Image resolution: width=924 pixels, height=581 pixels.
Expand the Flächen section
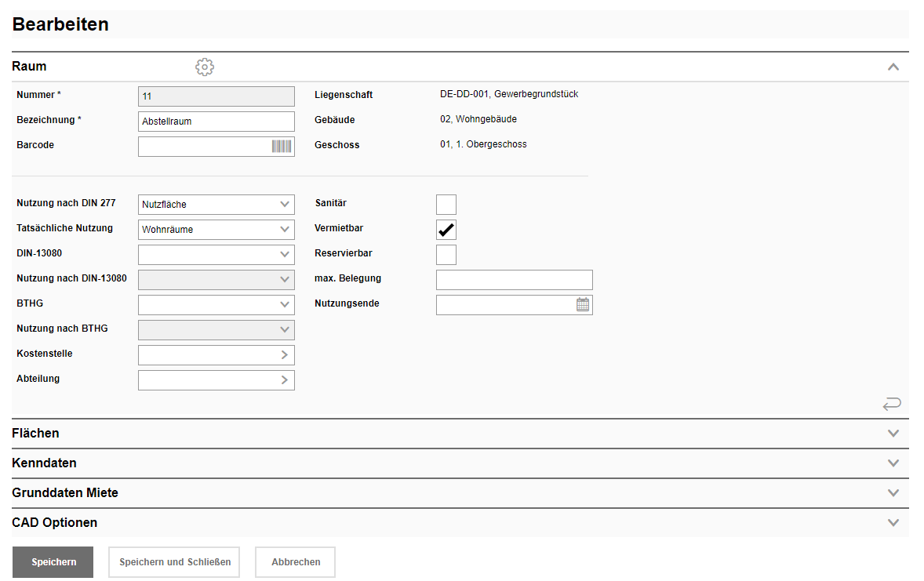(x=893, y=434)
